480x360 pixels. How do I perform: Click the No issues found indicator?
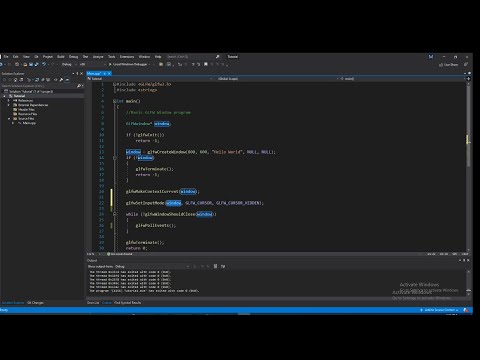[x=120, y=254]
